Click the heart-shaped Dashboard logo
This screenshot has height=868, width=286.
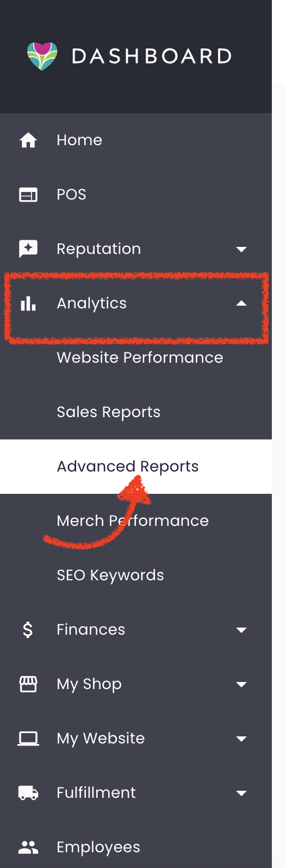42,56
